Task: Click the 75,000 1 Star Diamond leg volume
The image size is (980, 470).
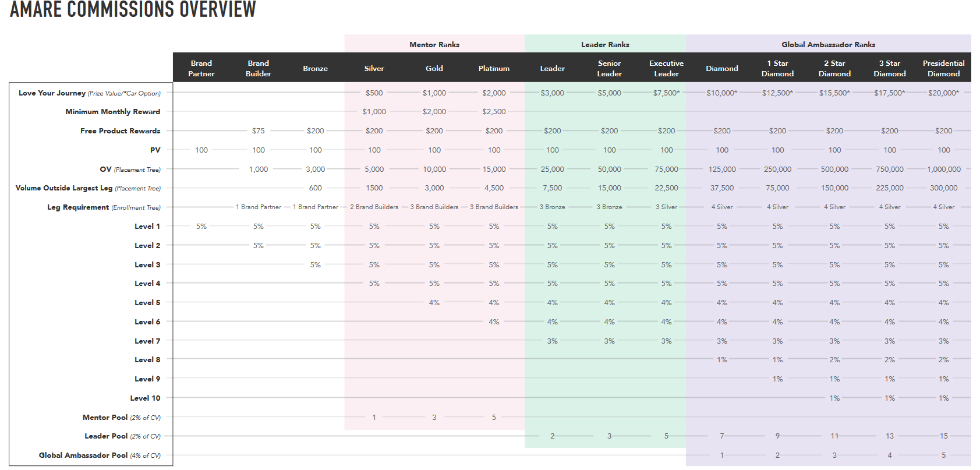Action: pos(777,188)
